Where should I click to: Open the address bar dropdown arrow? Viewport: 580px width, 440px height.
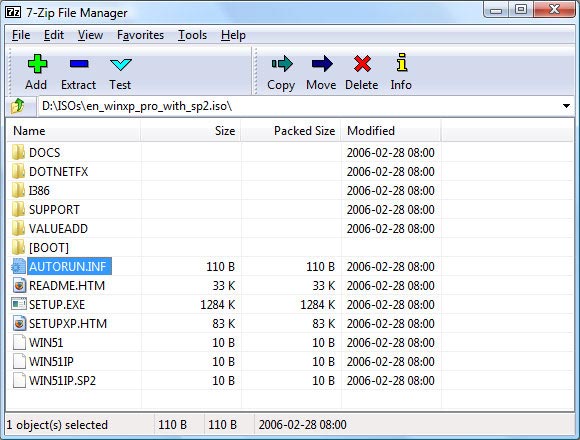(566, 106)
